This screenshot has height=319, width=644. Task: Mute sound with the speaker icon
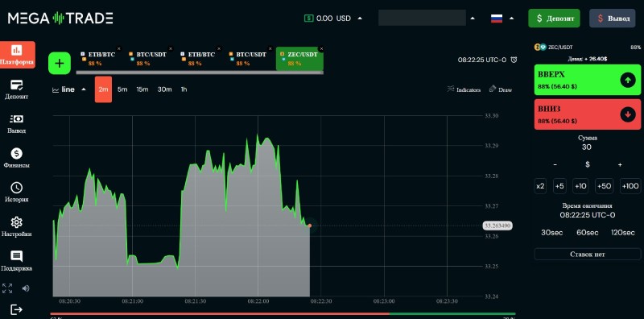click(26, 288)
